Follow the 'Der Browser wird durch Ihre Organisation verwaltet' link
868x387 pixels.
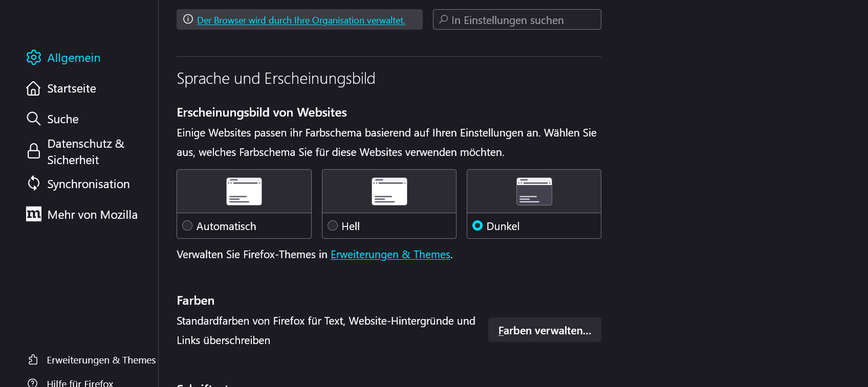(301, 20)
